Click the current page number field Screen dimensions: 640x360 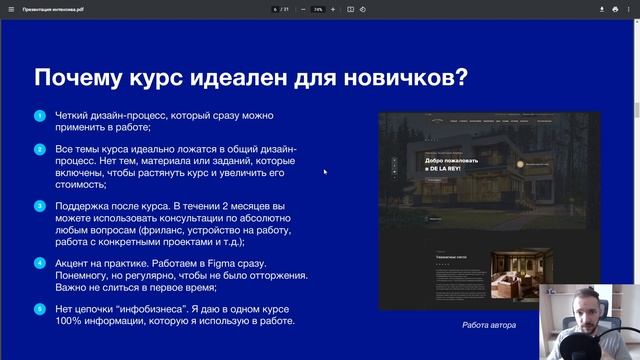[275, 9]
